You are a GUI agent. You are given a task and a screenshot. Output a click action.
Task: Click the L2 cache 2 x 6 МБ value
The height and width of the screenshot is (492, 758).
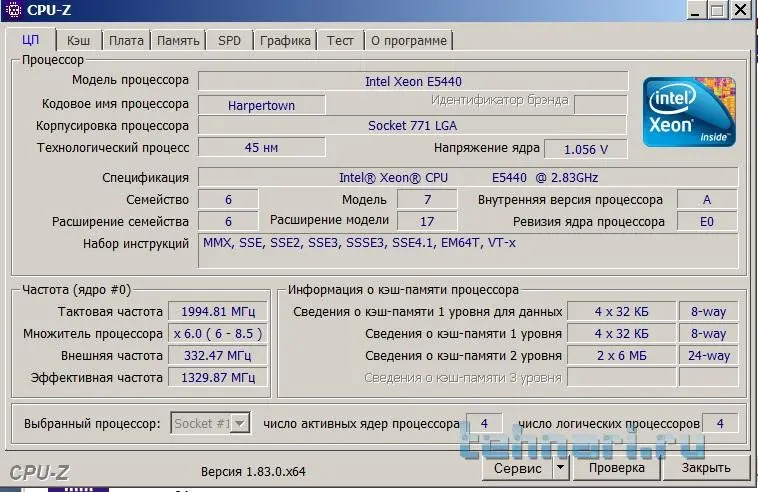622,356
